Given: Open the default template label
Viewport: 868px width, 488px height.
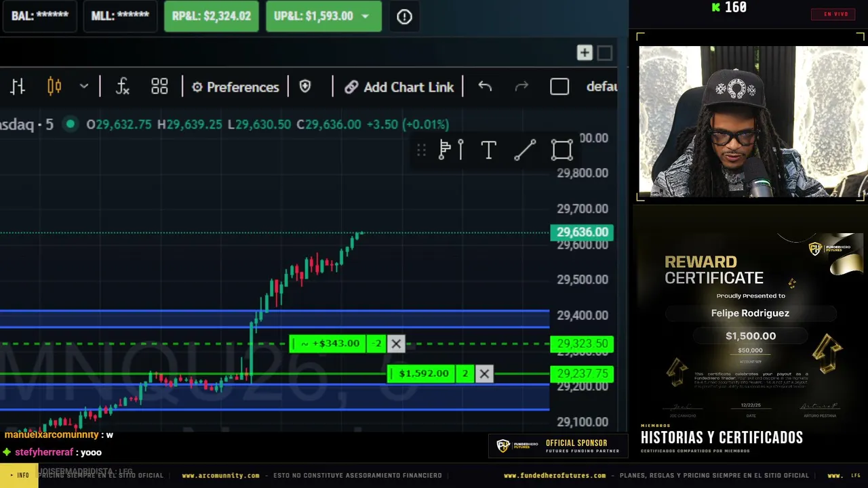Looking at the screenshot, I should [x=601, y=87].
